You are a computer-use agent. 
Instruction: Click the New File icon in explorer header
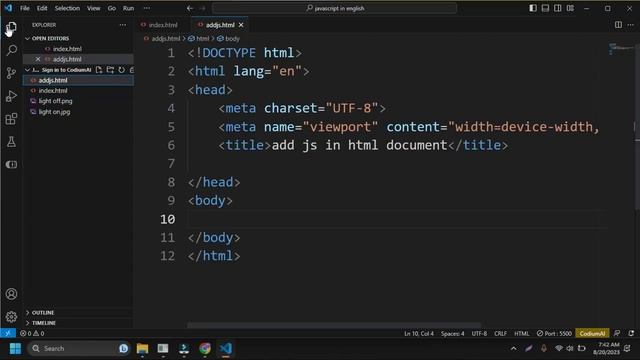(x=99, y=70)
